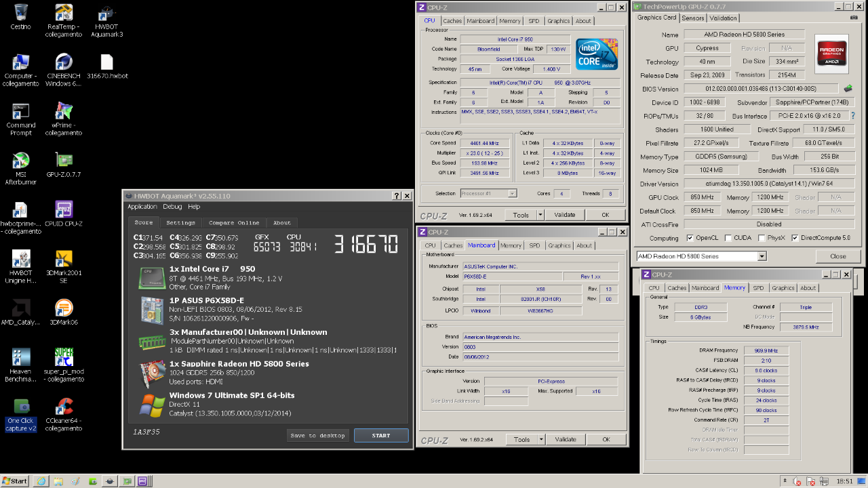This screenshot has width=868, height=488.
Task: Launch the GPU-Z.0.7.7 desktop icon
Action: 64,165
